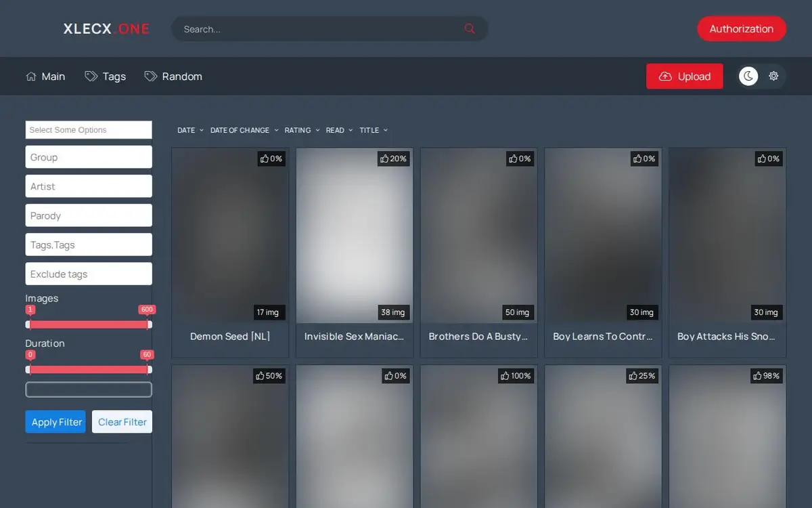This screenshot has width=812, height=508.
Task: Click into the Artist filter field
Action: click(89, 186)
